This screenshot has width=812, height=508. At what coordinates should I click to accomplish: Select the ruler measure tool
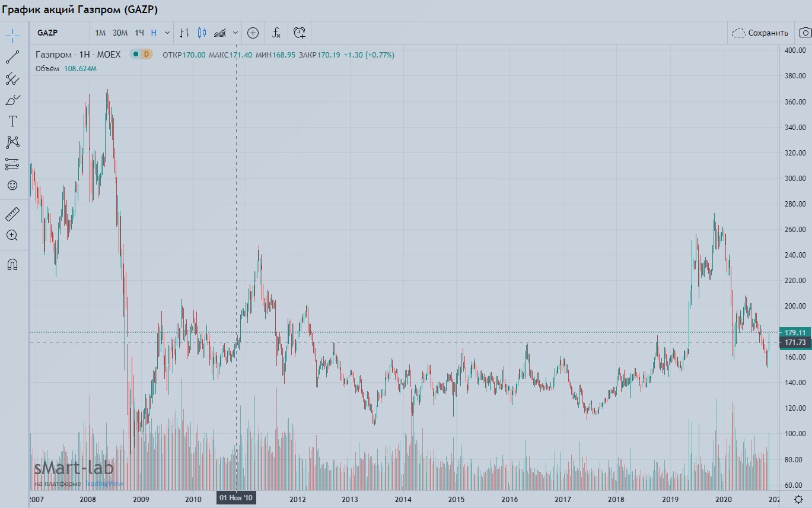pos(12,214)
